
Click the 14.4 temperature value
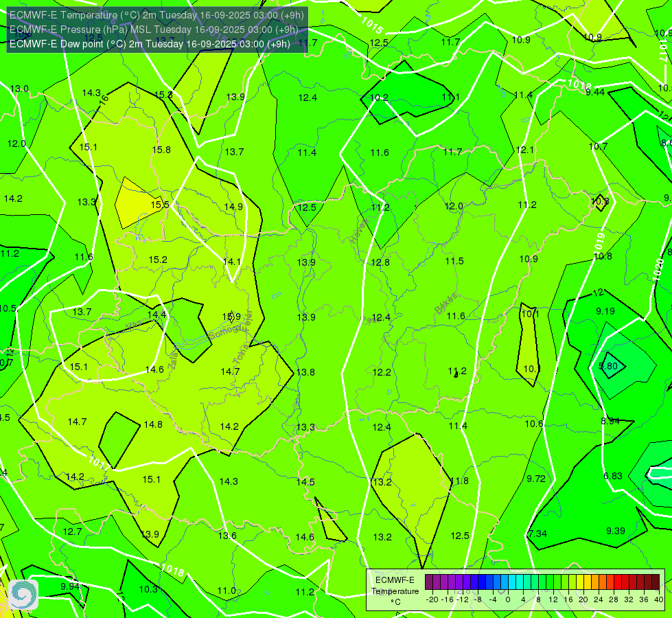pos(157,314)
